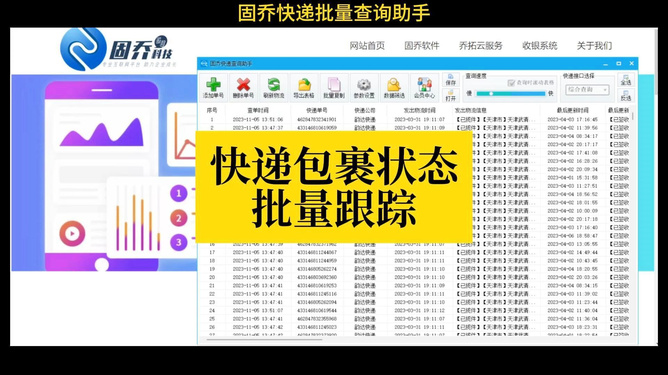Image resolution: width=668 pixels, height=375 pixels.
Task: Click the 查单时间 cell in row 25
Action: point(258,319)
